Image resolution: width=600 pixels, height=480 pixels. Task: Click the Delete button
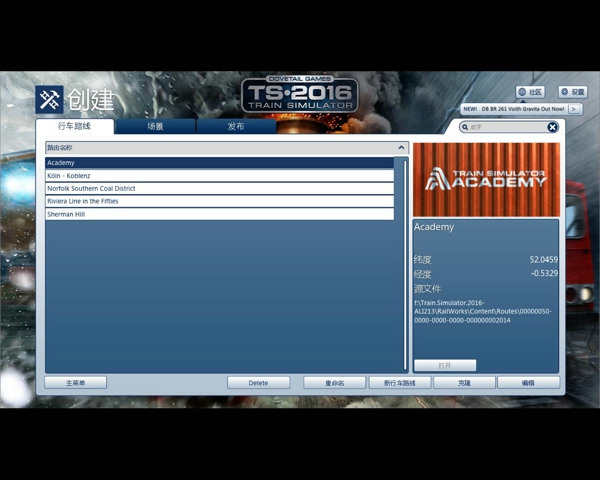(x=258, y=383)
